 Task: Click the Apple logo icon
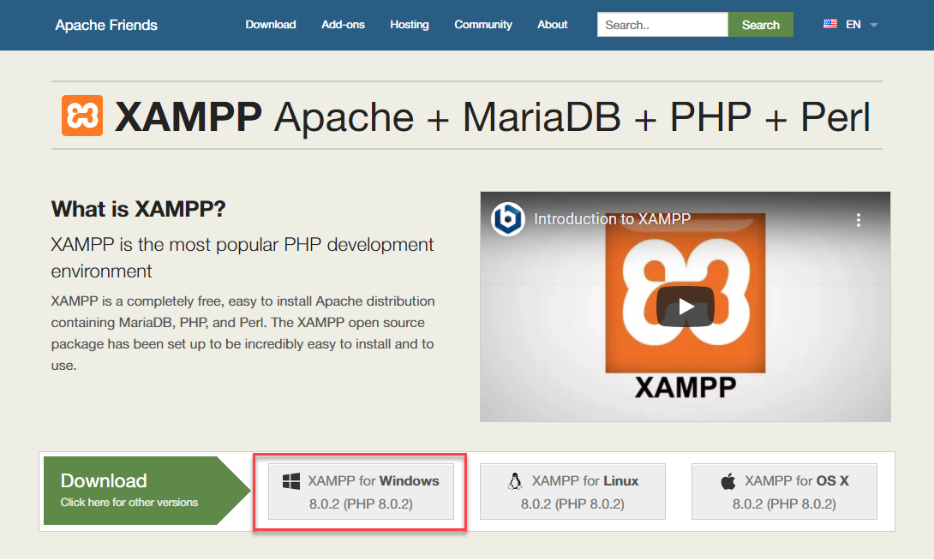(x=727, y=481)
